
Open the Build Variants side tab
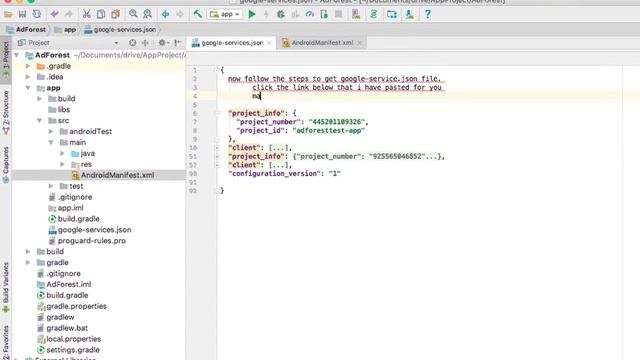pos(6,288)
